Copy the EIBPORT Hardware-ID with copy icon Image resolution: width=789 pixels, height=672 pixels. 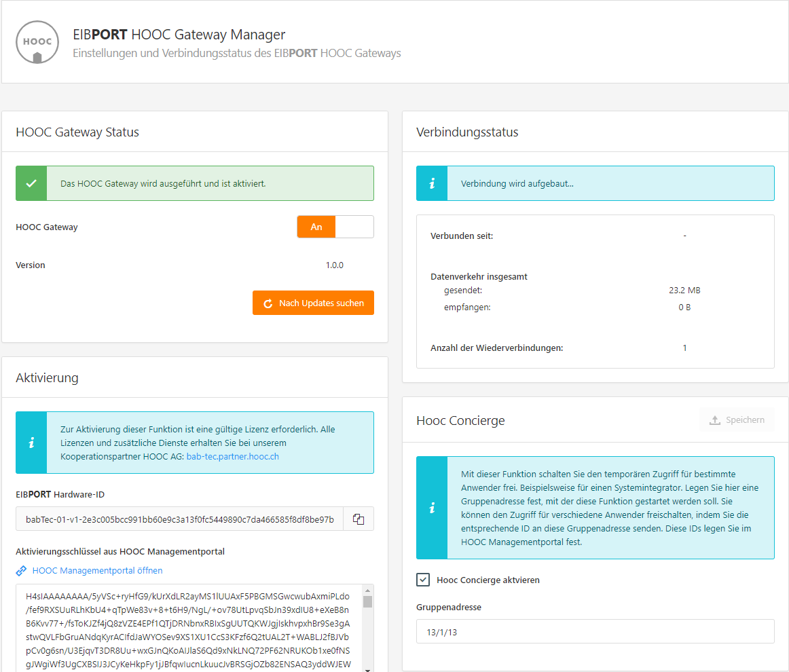[359, 519]
